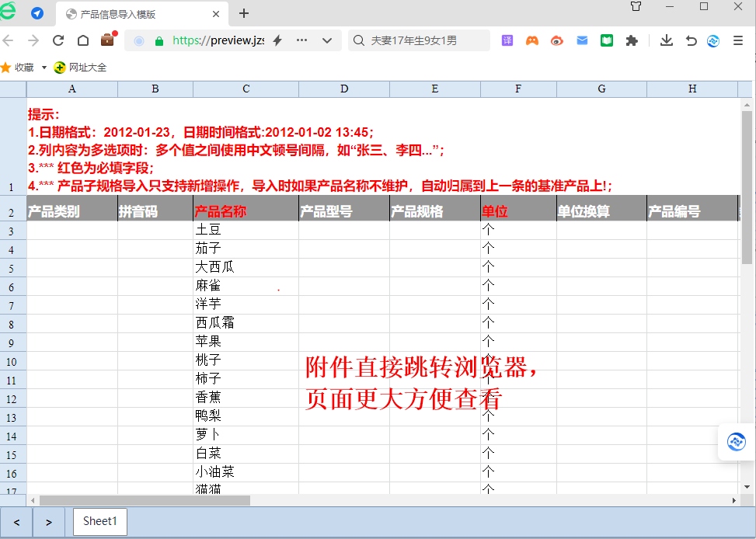This screenshot has width=756, height=539.
Task: Click the red 单位 header cell
Action: click(518, 208)
